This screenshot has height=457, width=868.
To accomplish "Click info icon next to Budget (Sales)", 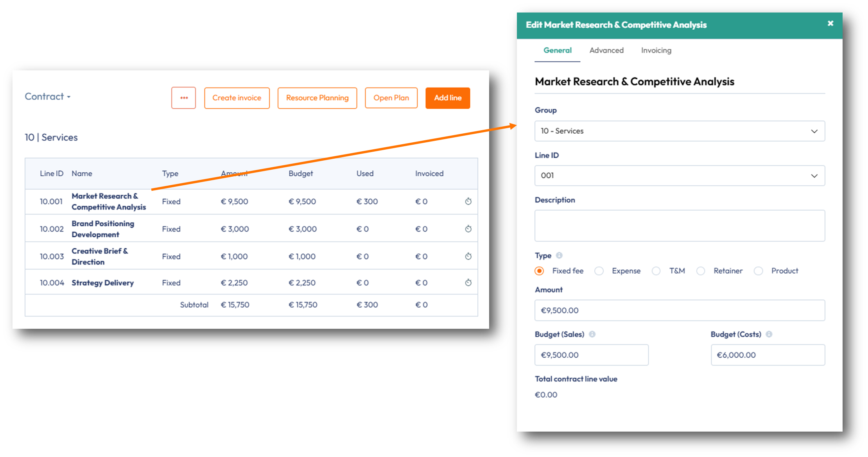I will pyautogui.click(x=592, y=334).
